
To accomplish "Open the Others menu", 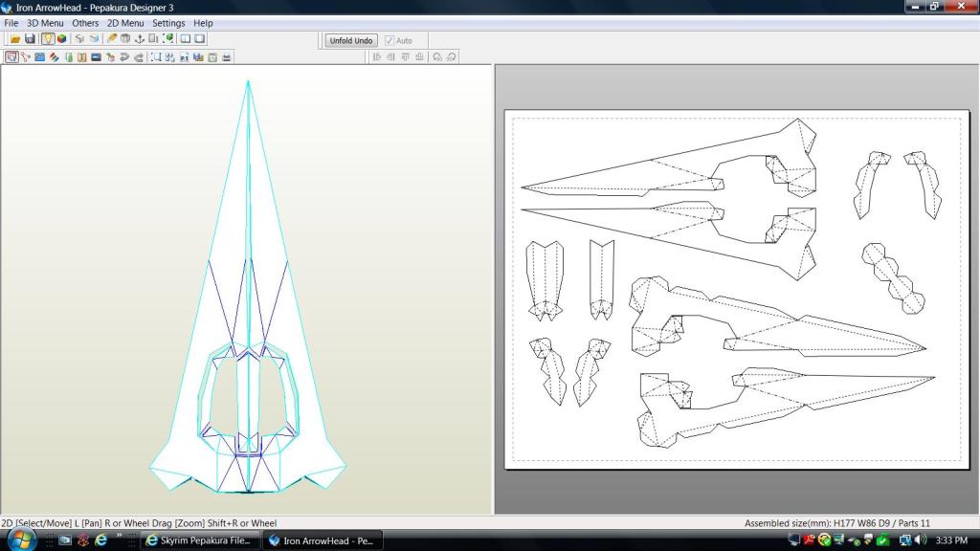I will (85, 23).
